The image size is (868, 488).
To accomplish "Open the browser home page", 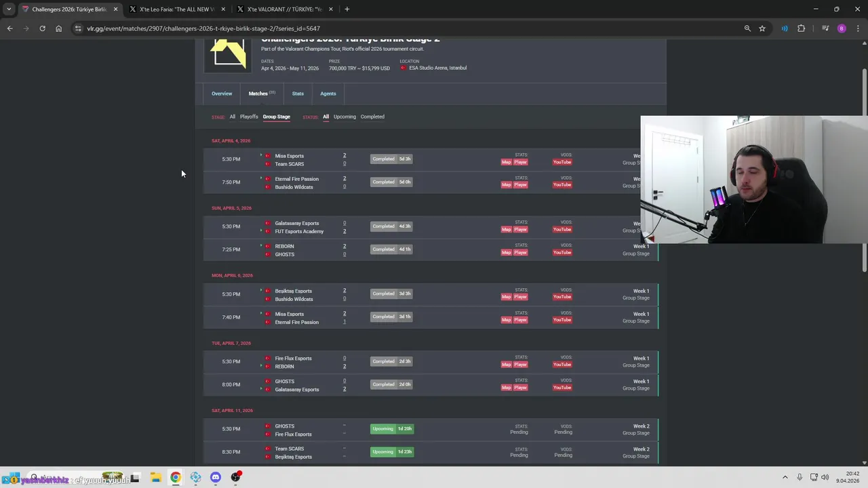I will (58, 28).
